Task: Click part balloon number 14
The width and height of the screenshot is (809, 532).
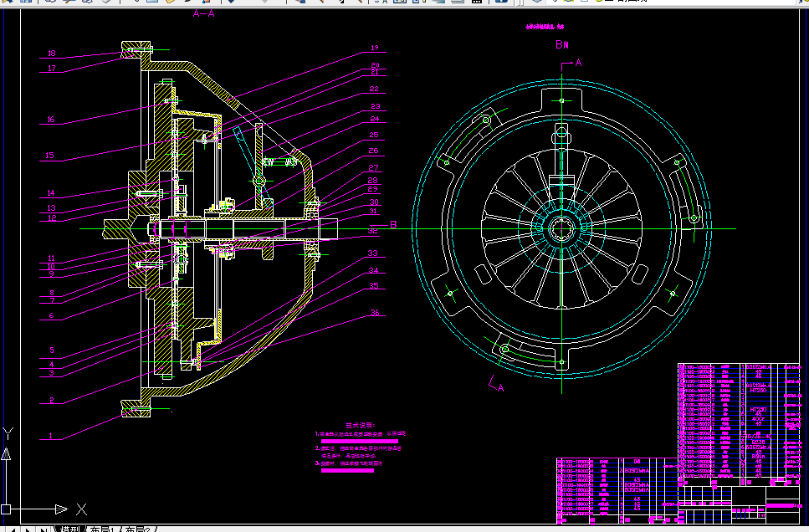Action: (50, 193)
